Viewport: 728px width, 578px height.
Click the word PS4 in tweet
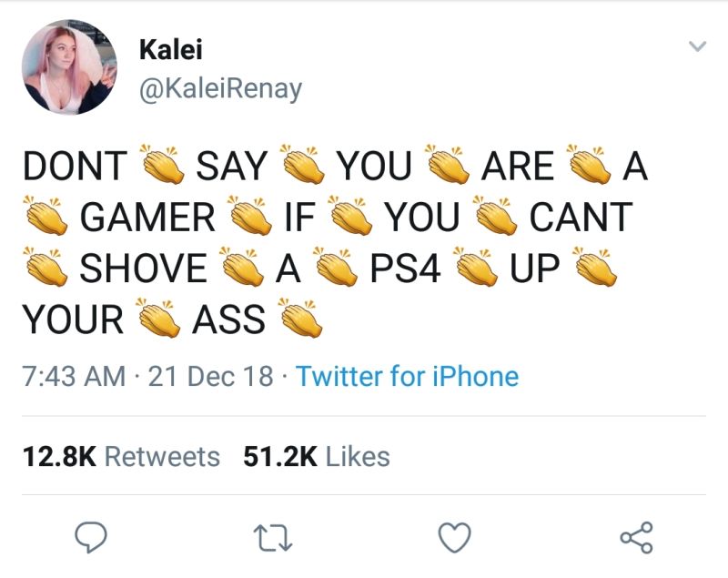[405, 268]
